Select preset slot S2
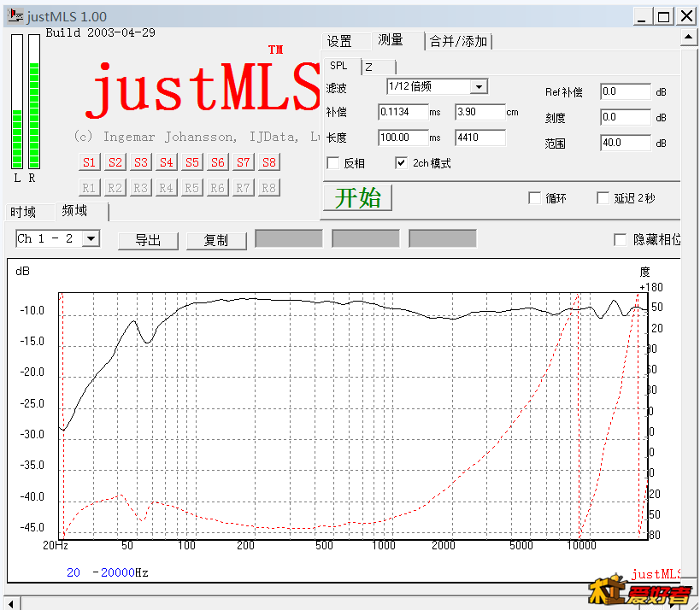 pos(115,162)
